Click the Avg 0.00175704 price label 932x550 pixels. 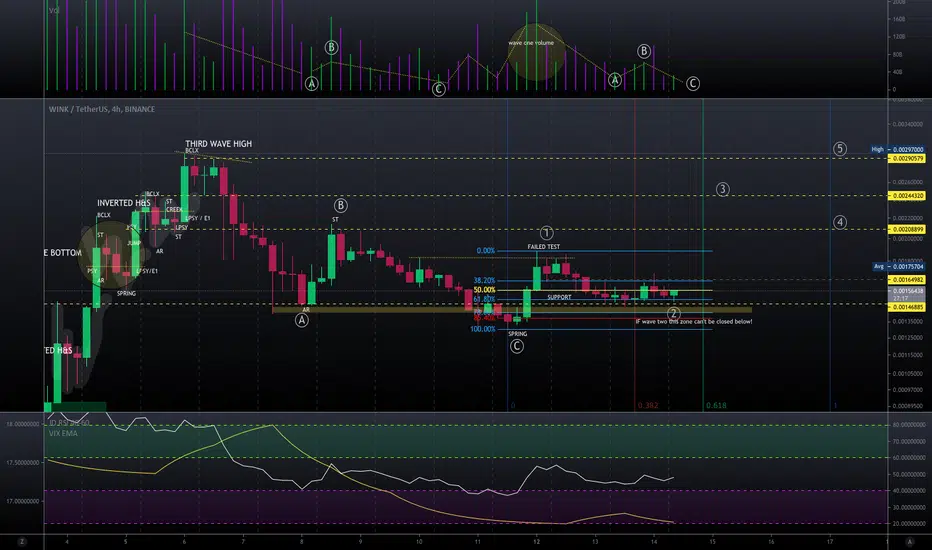tap(899, 267)
